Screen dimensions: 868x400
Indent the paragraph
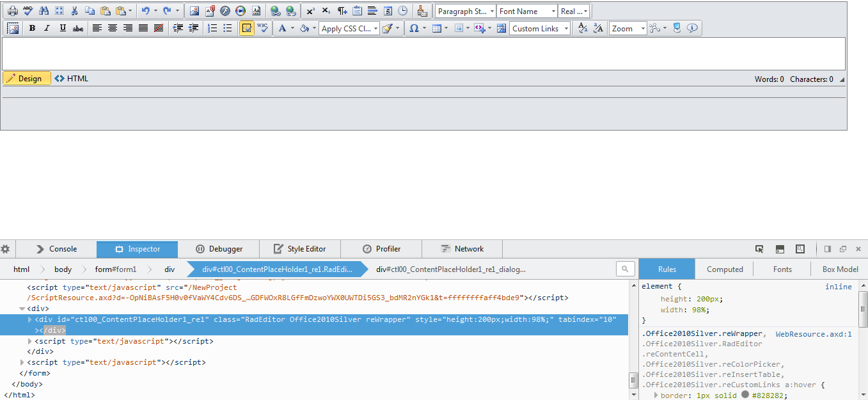[178, 28]
